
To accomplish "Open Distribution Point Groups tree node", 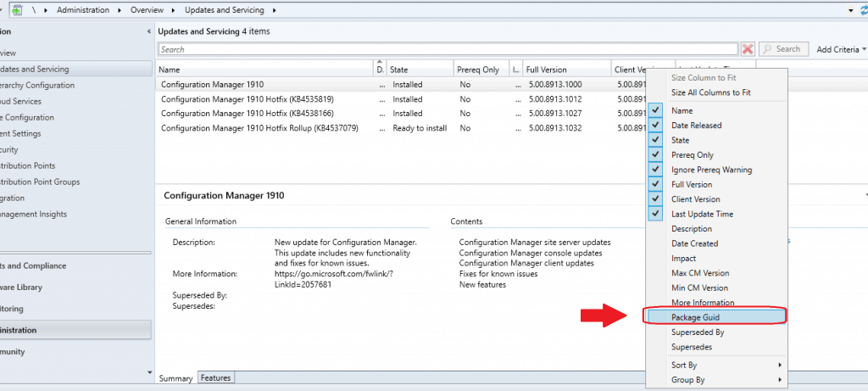I will click(40, 182).
